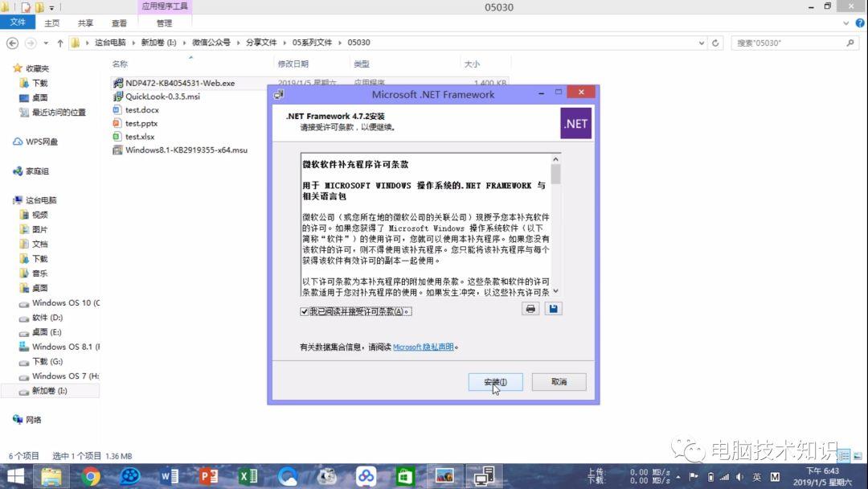Open the Microsoft 隐私声明 link
The width and height of the screenshot is (868, 489).
coord(423,347)
